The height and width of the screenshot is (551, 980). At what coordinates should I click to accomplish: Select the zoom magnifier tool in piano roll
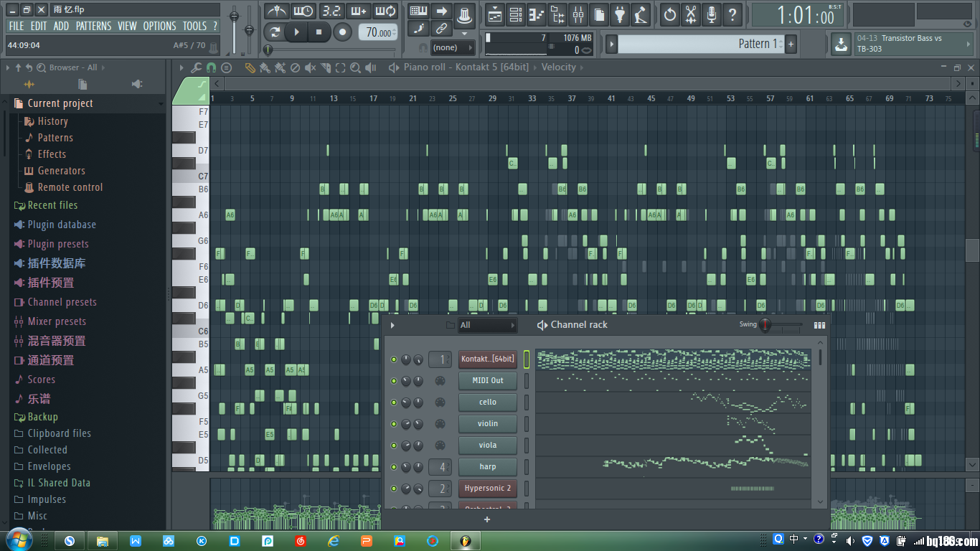[355, 67]
